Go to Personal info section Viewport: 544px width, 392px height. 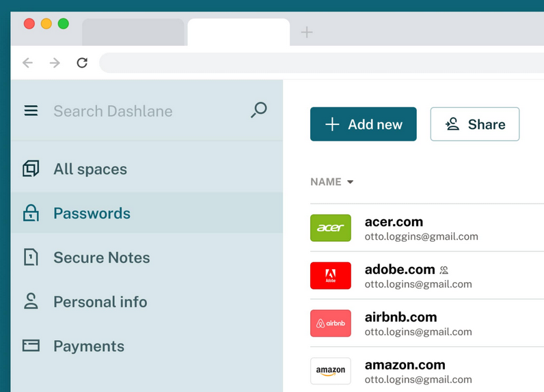tap(100, 302)
